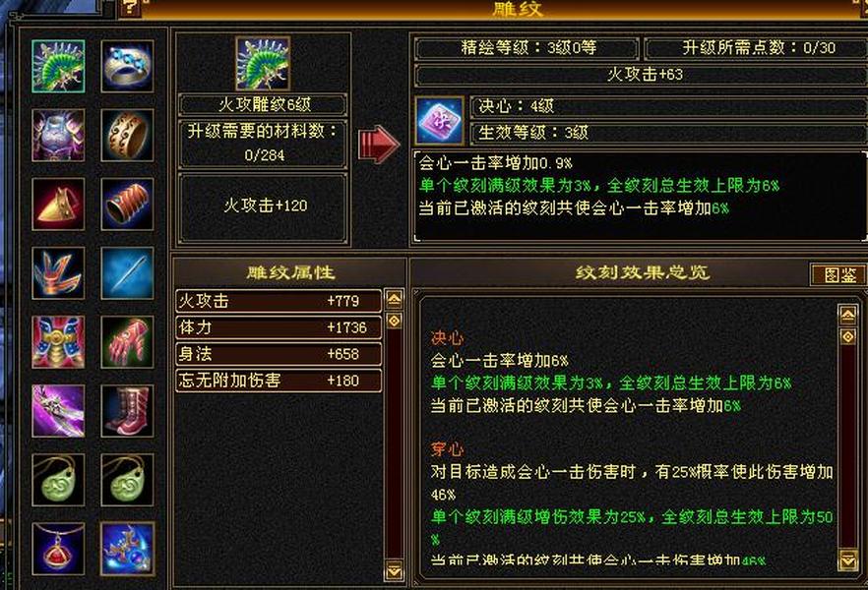Select the 火攻击 +779 attribute row

pos(279,301)
